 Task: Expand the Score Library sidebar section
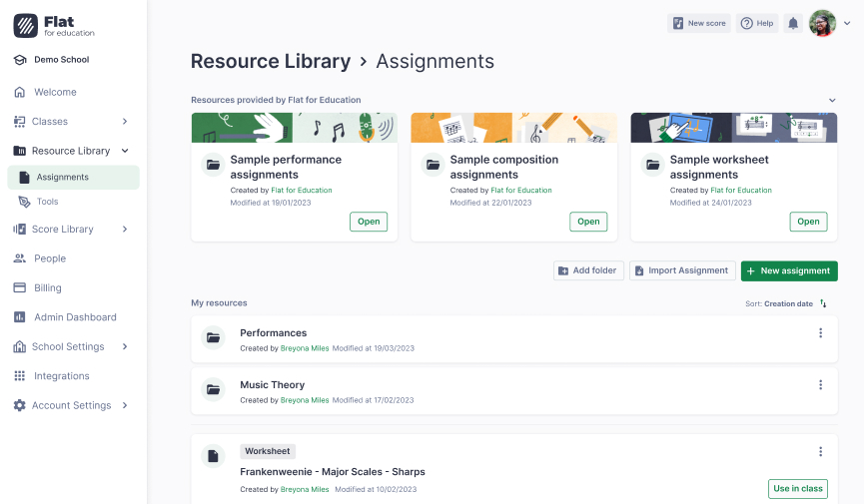coord(125,230)
